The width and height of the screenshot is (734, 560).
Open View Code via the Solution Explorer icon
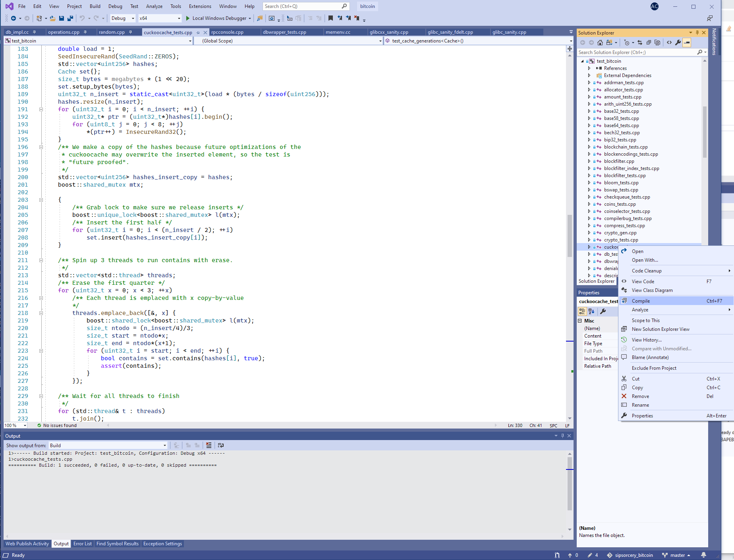pos(669,42)
